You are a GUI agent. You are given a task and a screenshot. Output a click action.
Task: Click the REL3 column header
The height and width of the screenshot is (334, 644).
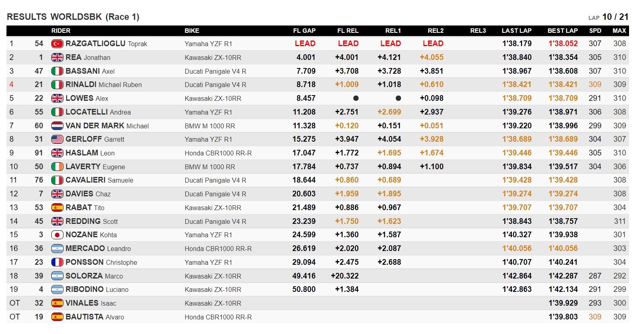(x=478, y=31)
